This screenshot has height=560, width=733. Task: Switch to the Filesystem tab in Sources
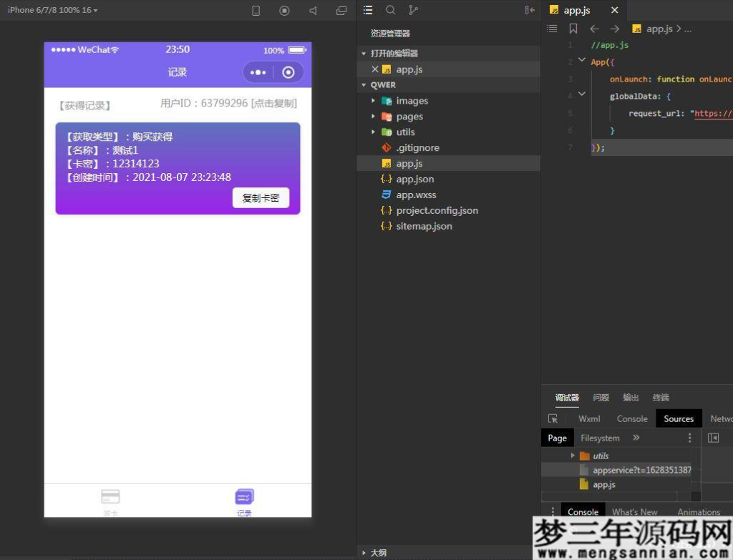point(600,438)
